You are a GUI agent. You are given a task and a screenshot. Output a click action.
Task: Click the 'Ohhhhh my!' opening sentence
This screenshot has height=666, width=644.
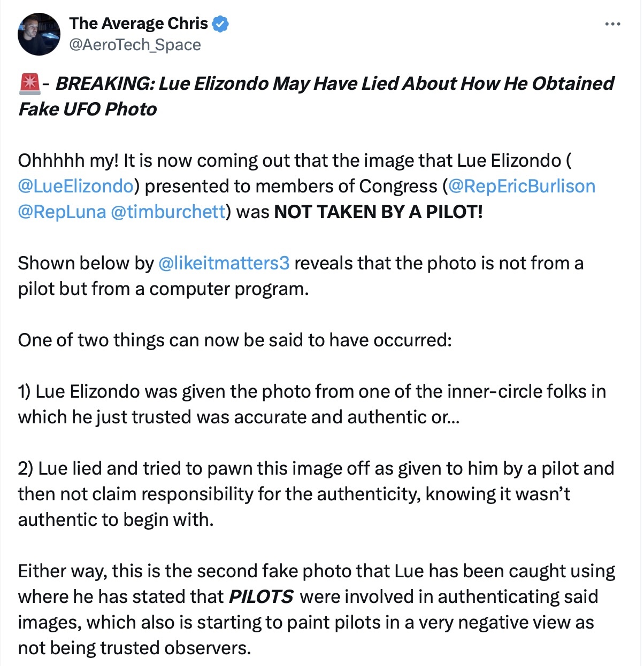[x=68, y=160]
